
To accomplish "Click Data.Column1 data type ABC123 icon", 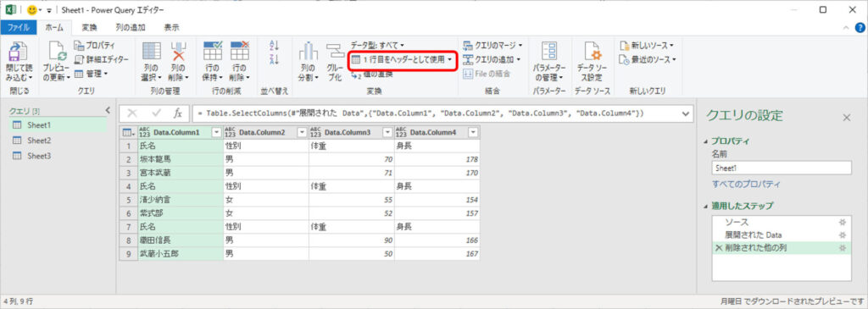I will click(x=144, y=132).
